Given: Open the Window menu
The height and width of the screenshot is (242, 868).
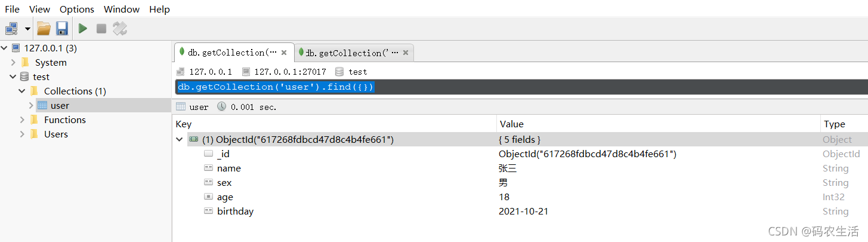Looking at the screenshot, I should click(x=122, y=9).
